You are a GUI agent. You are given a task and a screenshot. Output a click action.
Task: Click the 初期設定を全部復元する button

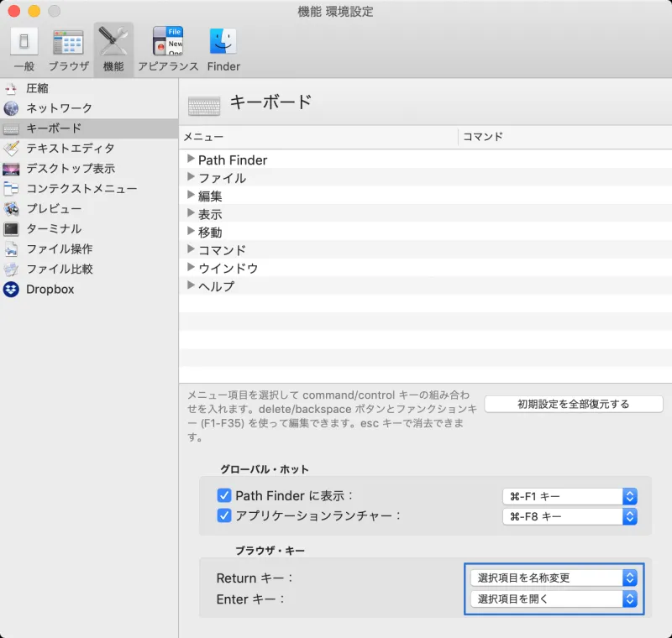[x=574, y=405]
